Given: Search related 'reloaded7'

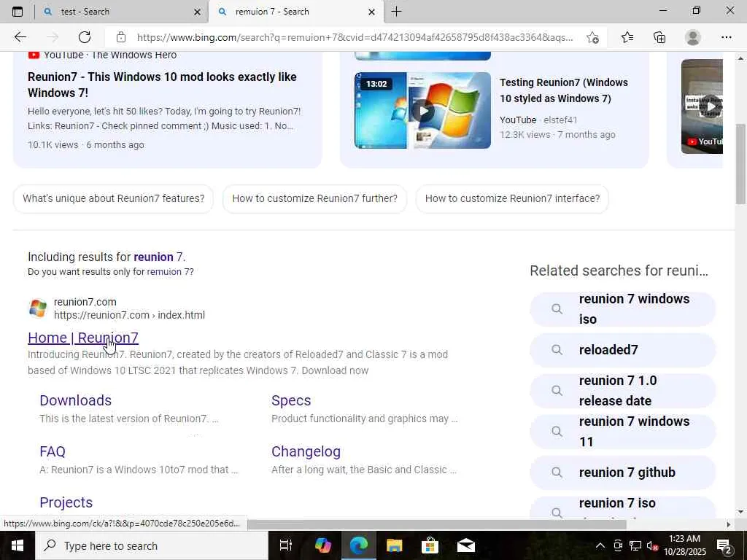Looking at the screenshot, I should (623, 350).
